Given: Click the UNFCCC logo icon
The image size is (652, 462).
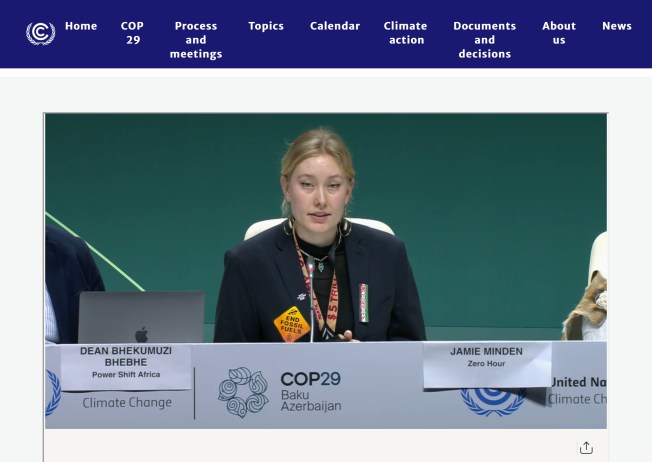Looking at the screenshot, I should (x=40, y=33).
